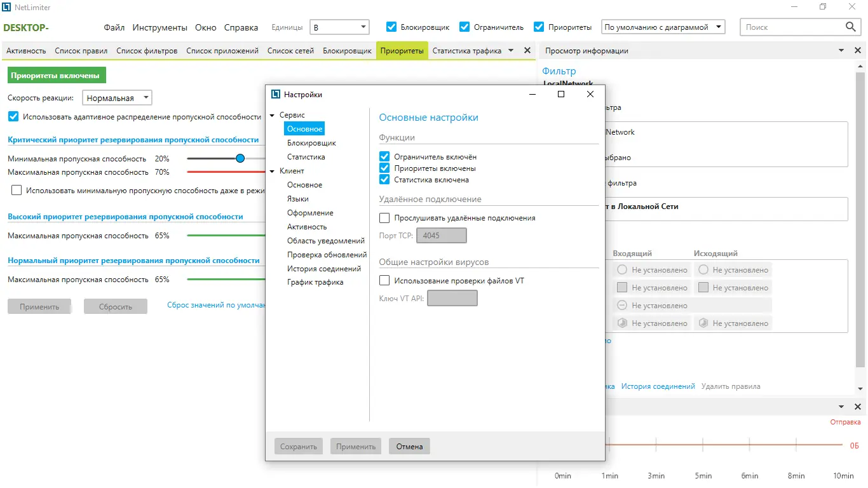The image size is (868, 488).
Task: Open the bottom chart panel menu arrow
Action: (841, 407)
